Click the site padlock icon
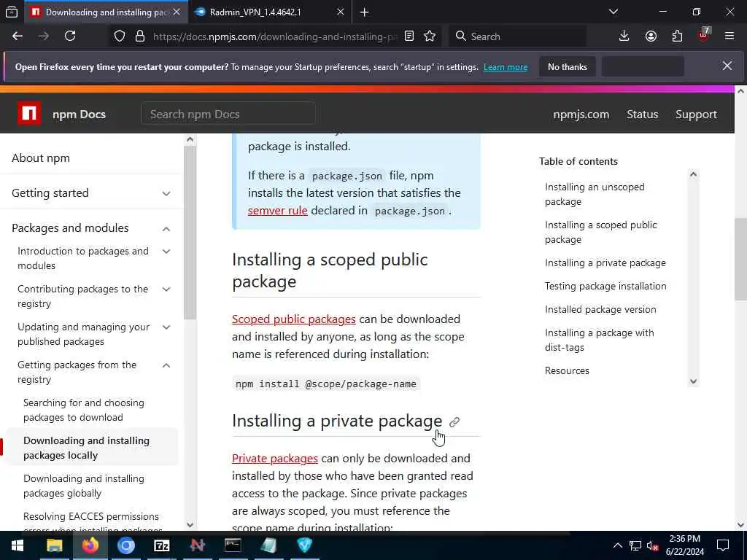Viewport: 747px width, 560px height. point(139,36)
